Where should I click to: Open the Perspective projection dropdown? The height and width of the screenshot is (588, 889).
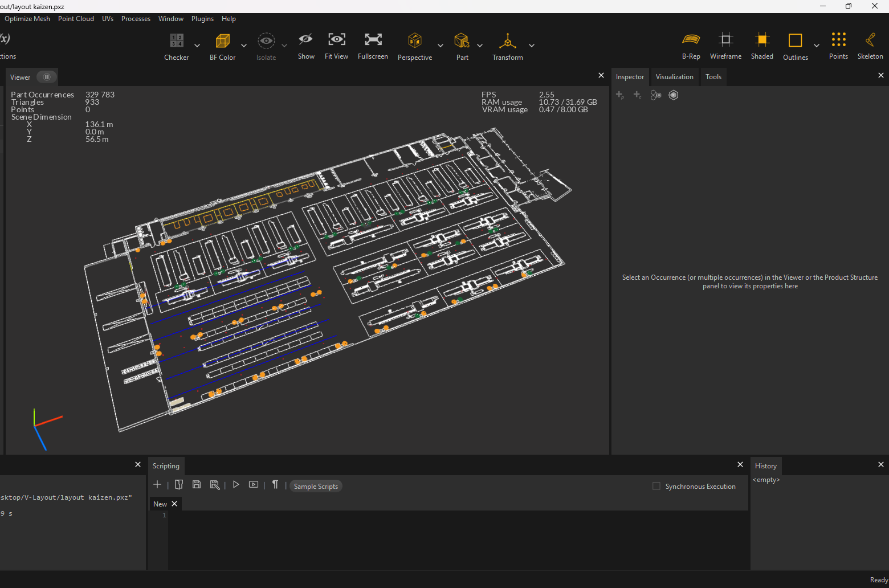(x=440, y=46)
